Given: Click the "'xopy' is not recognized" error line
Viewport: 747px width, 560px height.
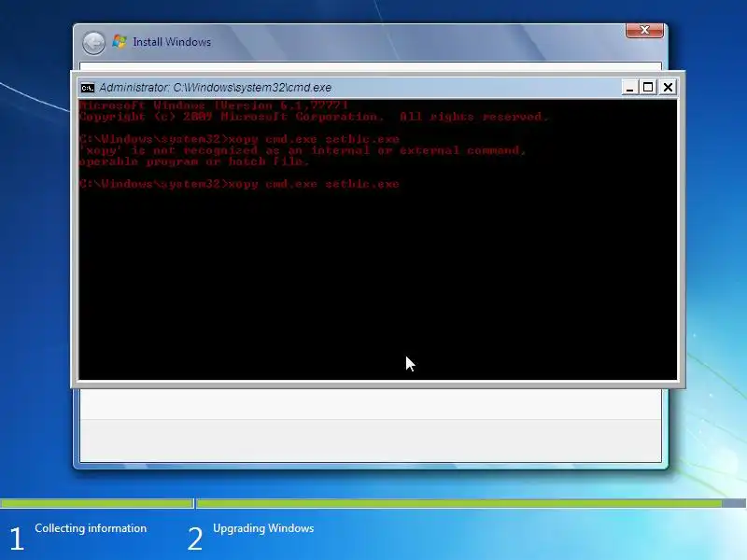Looking at the screenshot, I should tap(302, 150).
